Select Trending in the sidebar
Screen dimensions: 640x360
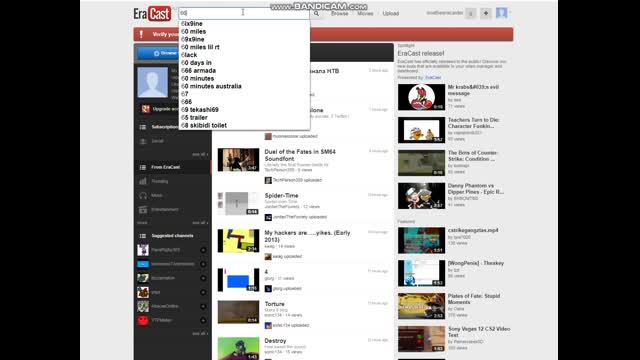173,181
